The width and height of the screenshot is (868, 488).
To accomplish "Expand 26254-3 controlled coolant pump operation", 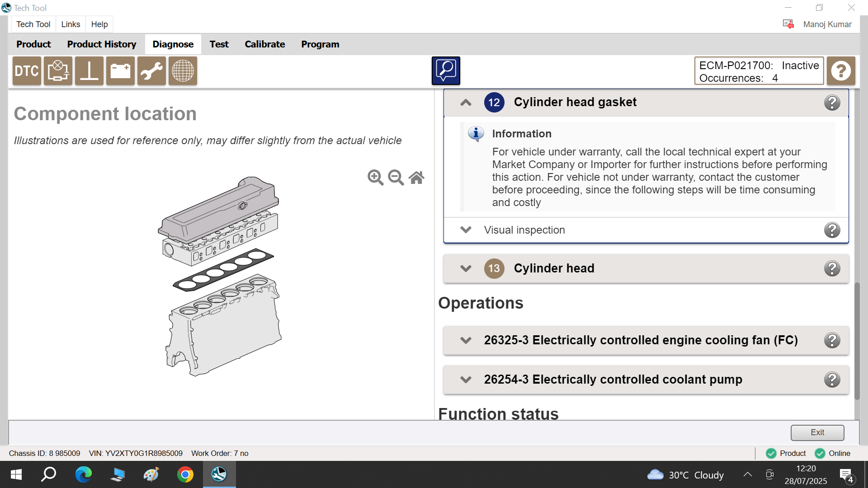I will coord(466,380).
